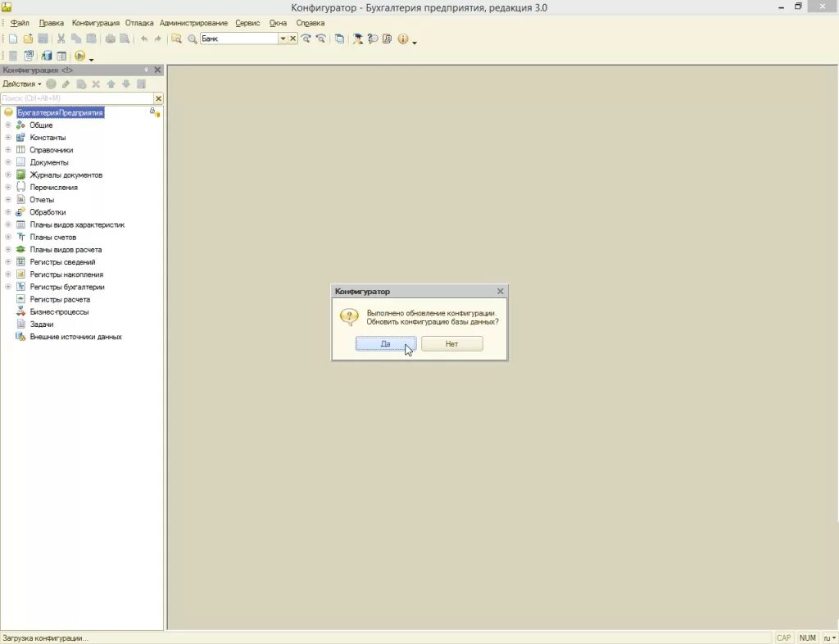839x644 pixels.
Task: Click the Redo arrow icon
Action: tap(158, 39)
